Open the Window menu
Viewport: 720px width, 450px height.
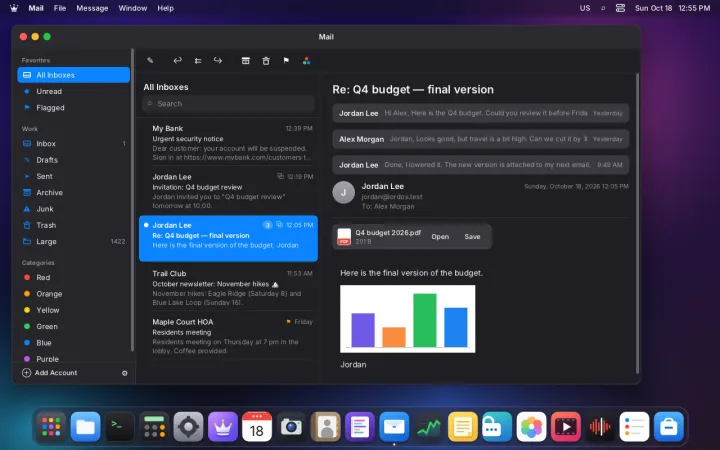click(x=133, y=8)
